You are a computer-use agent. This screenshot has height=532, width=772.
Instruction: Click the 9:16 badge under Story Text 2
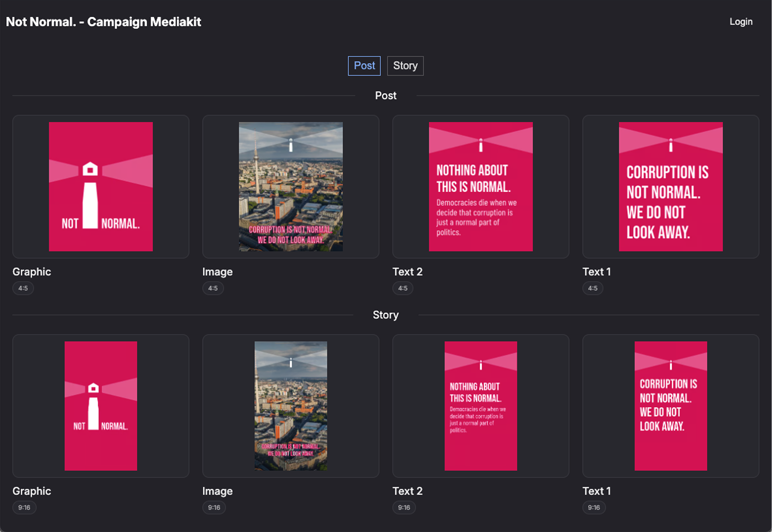pyautogui.click(x=404, y=507)
